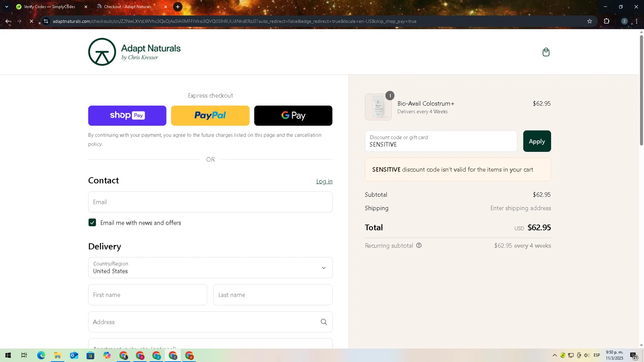Viewport: 644px width, 362px height.
Task: Open Copilot from the taskbar
Action: [107, 355]
